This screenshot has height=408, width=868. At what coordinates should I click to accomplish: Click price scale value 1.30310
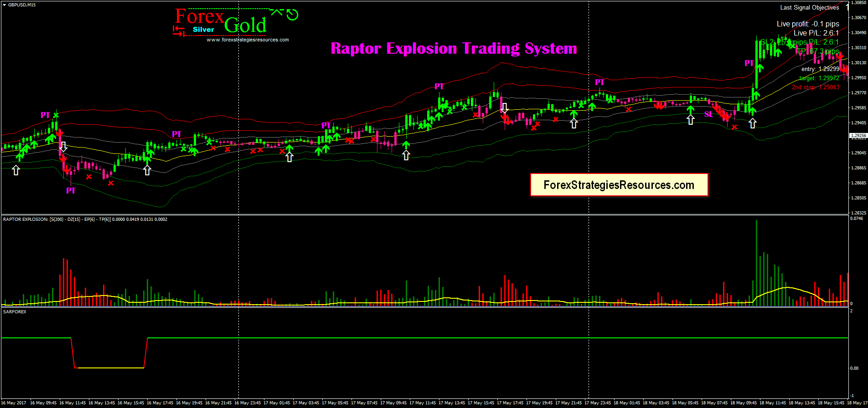(x=859, y=48)
